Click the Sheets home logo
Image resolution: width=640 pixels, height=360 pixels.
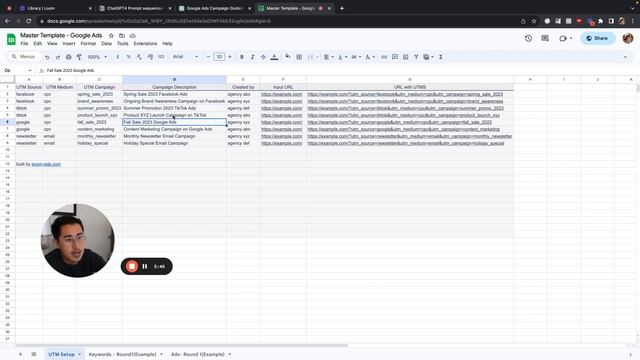coord(11,39)
